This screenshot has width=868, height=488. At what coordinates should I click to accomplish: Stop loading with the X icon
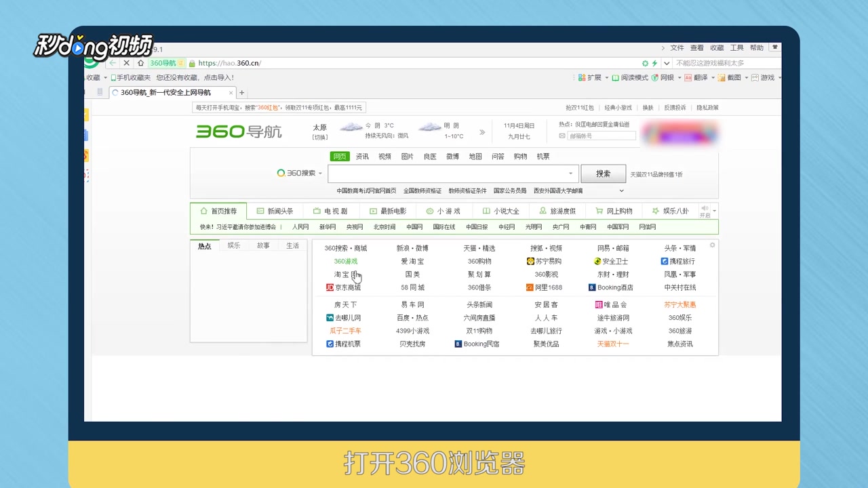click(x=126, y=63)
